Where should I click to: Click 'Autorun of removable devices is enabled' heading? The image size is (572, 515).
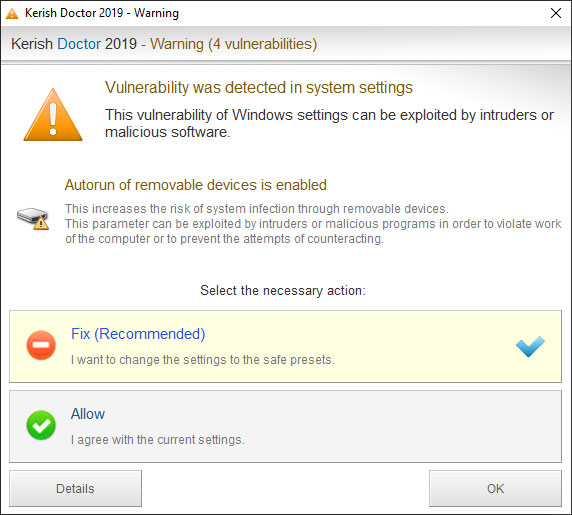196,185
